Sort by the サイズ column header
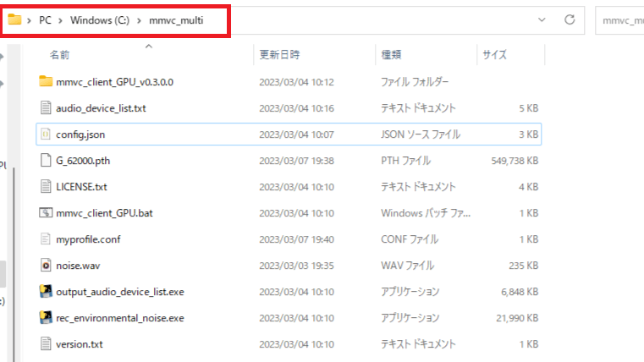The image size is (644, 362). (x=494, y=55)
